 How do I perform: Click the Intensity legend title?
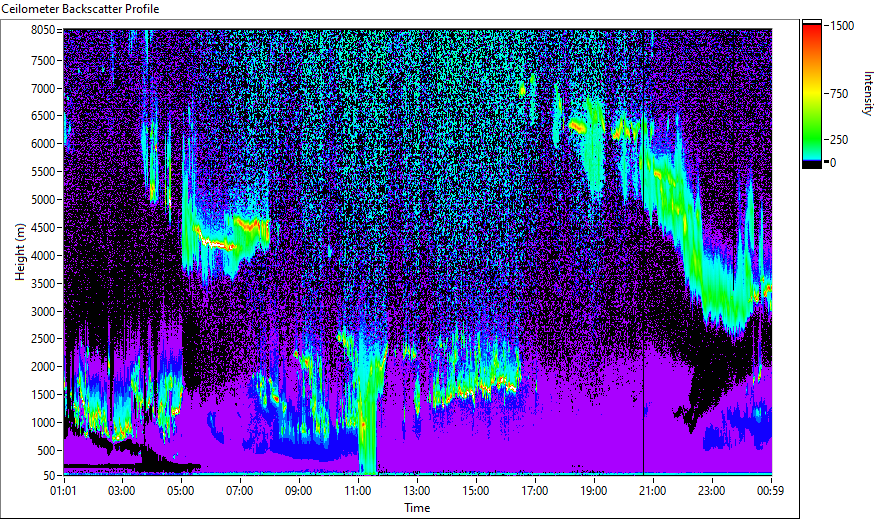(x=868, y=93)
